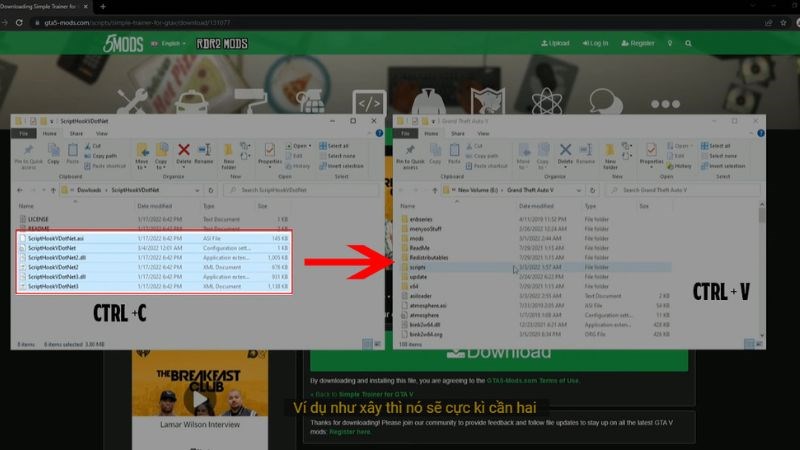Expand address history dropdown in Grand Theft Auto V window
This screenshot has width=800, height=450.
point(579,190)
